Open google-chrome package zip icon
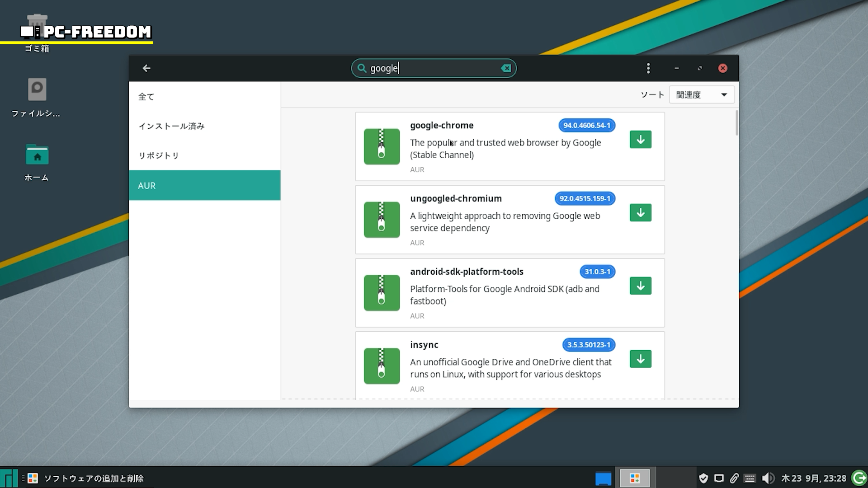Screen dimensions: 868x488 coord(382,146)
